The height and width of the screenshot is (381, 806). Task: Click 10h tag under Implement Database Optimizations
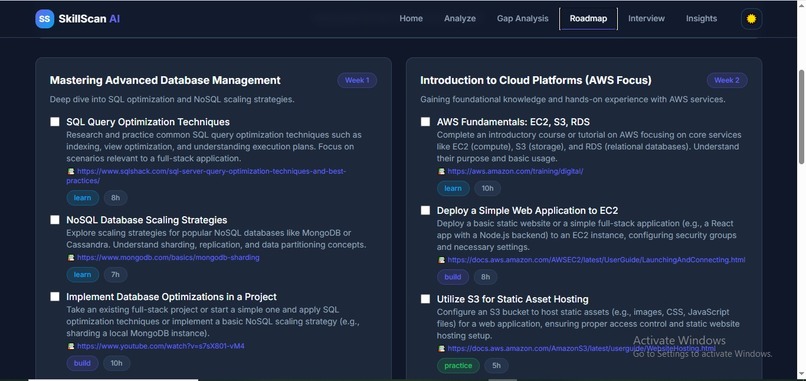[117, 364]
